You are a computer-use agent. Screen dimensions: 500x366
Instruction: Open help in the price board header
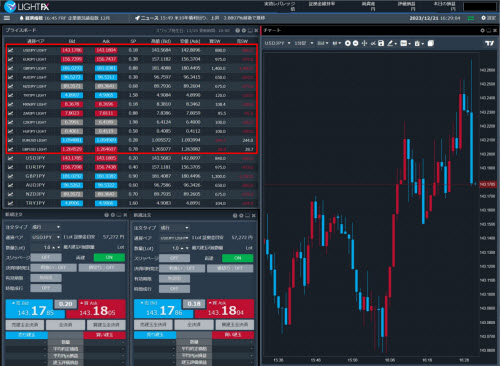click(x=237, y=30)
